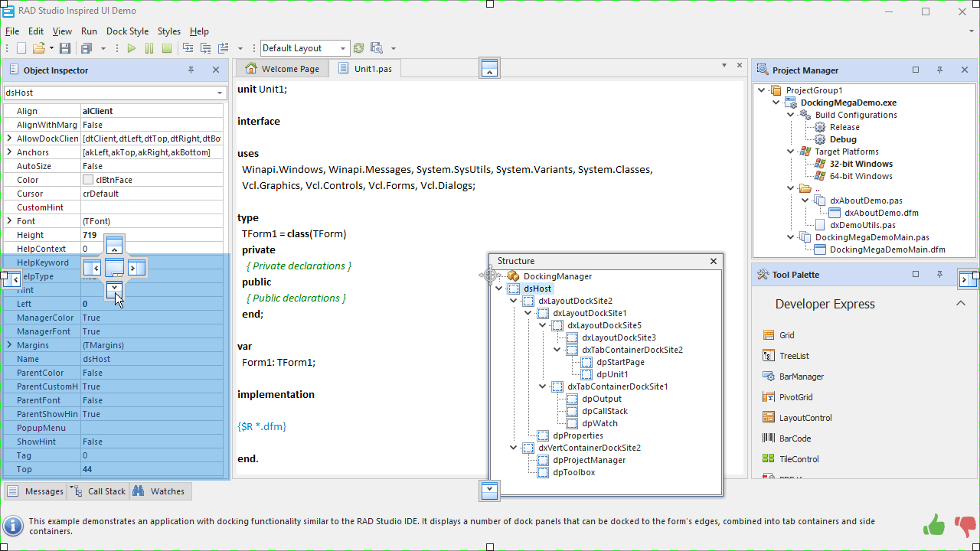Screen dimensions: 980x551
Task: Open the dropdown arrow next to Open folder
Action: click(x=51, y=48)
